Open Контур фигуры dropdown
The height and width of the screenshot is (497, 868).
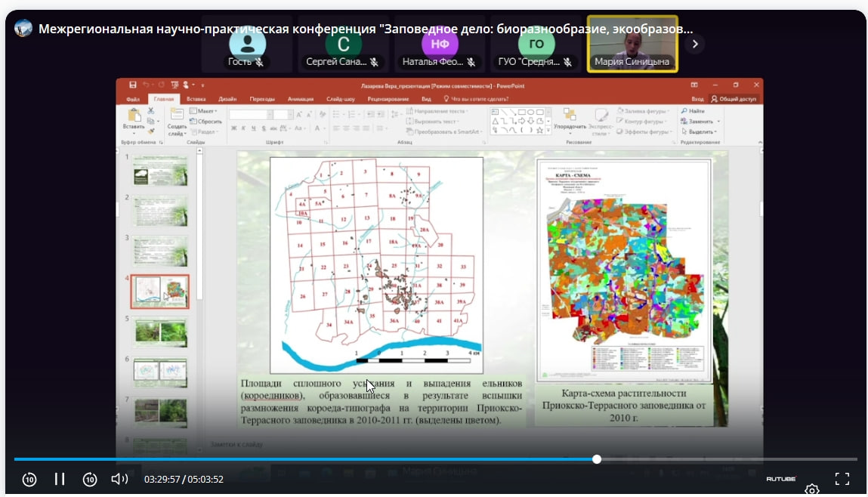[x=641, y=121]
